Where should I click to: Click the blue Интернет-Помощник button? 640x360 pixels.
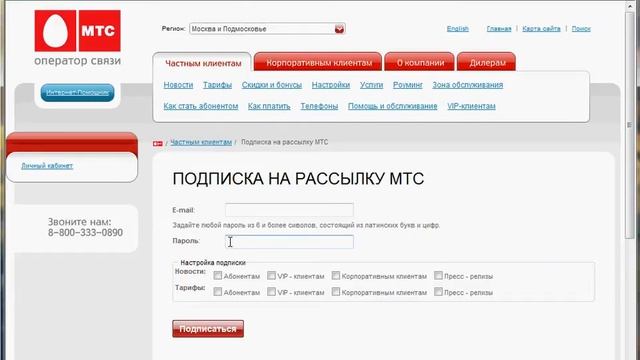click(x=78, y=93)
